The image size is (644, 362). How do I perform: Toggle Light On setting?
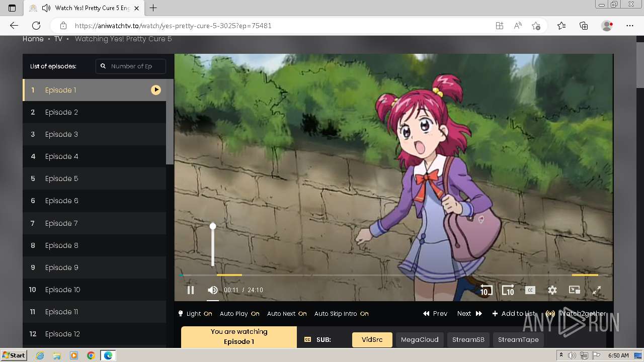tap(195, 314)
